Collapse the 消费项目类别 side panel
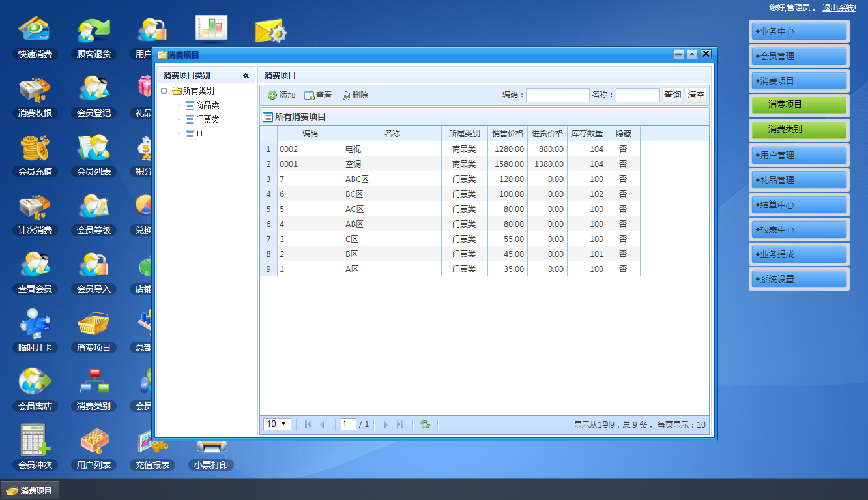Image resolution: width=868 pixels, height=500 pixels. (x=246, y=76)
